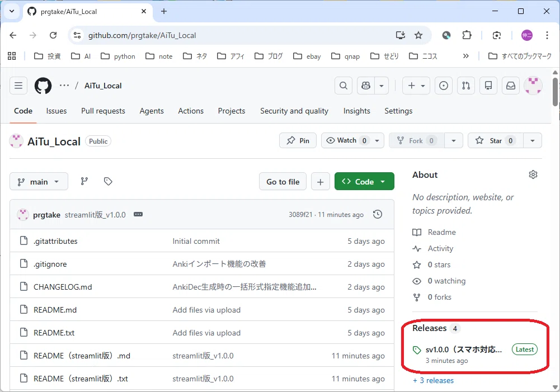The height and width of the screenshot is (392, 560).
Task: View branches icon next to main
Action: tap(84, 181)
